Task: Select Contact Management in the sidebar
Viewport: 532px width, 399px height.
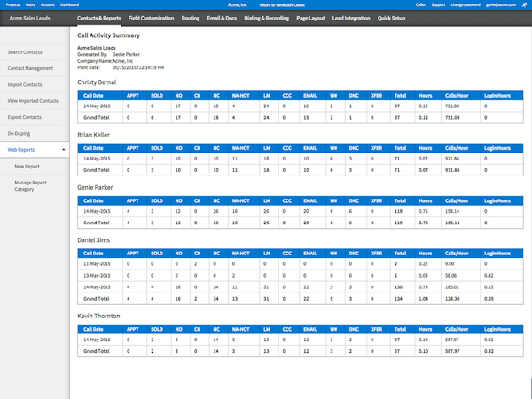Action: [30, 67]
